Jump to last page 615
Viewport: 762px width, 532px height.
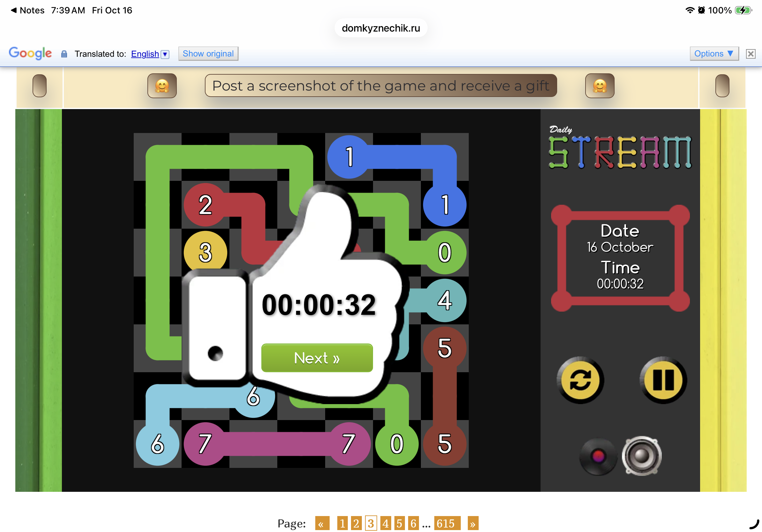[x=447, y=523]
